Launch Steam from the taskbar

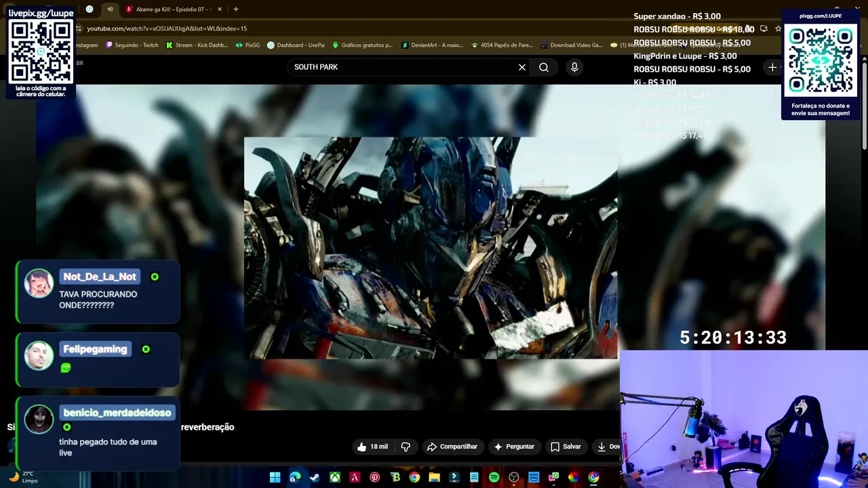pyautogui.click(x=315, y=477)
